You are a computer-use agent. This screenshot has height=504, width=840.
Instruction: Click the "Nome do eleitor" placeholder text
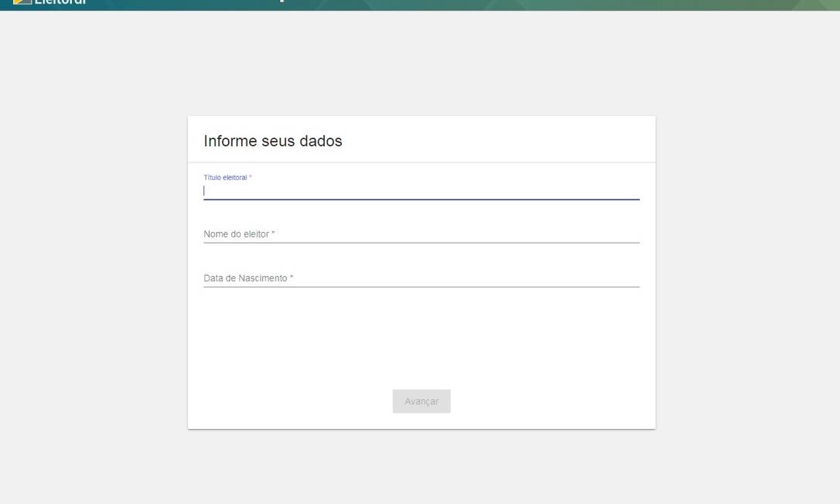pyautogui.click(x=236, y=234)
